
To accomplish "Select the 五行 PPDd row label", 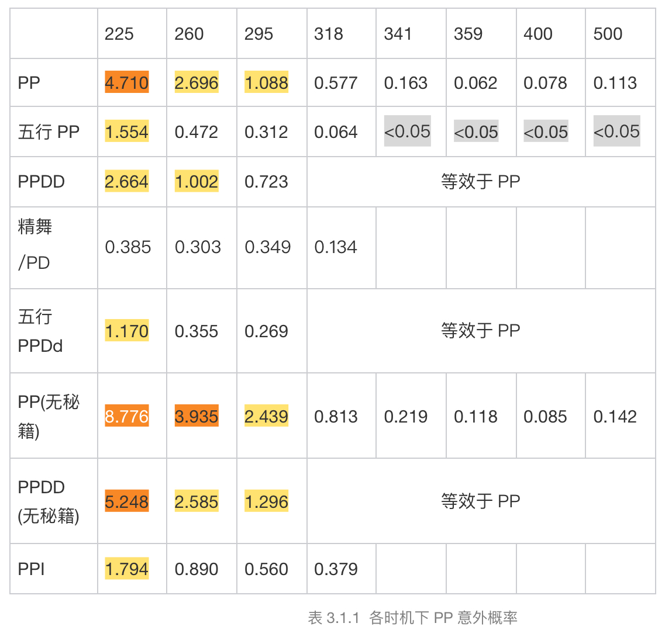I will point(40,331).
